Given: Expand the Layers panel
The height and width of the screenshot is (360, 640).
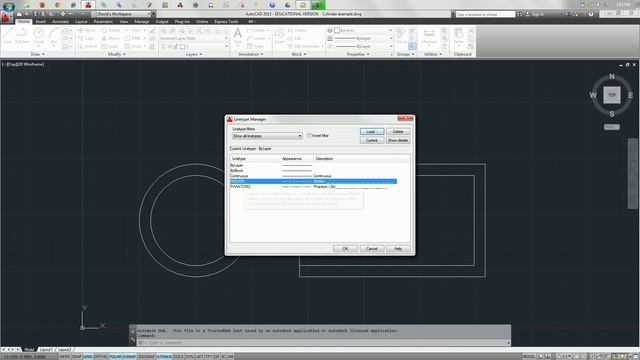Looking at the screenshot, I should 194,54.
